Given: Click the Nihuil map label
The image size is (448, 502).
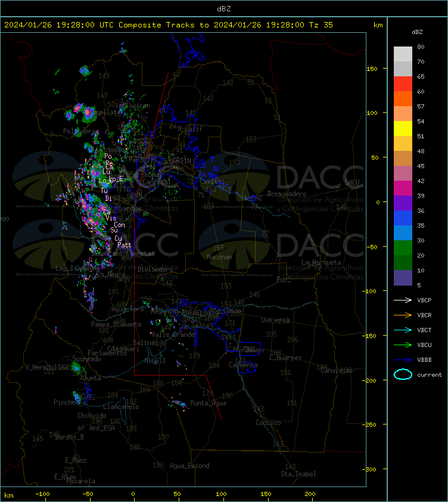Looking at the screenshot, I should (x=155, y=361).
